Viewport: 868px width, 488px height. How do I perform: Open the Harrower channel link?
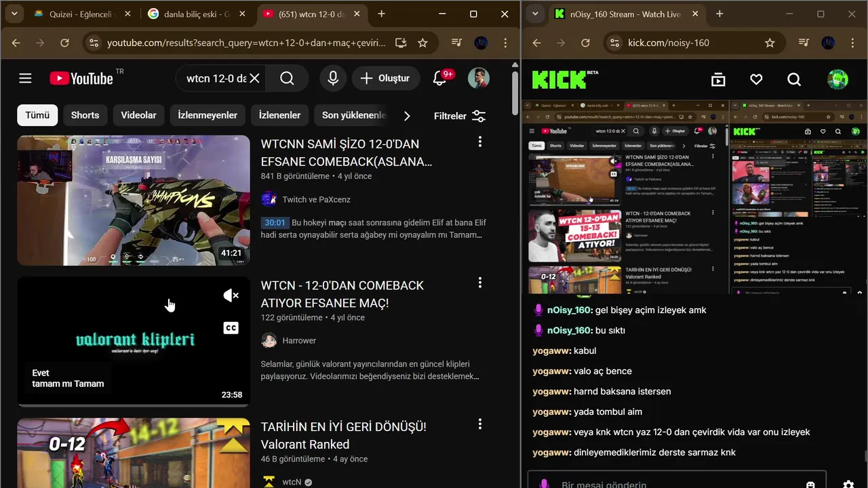tap(299, 340)
